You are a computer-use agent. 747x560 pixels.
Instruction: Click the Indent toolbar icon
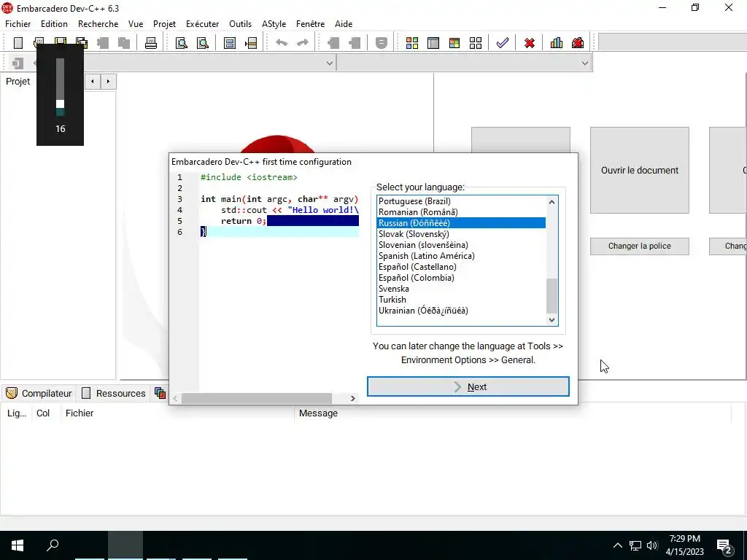(x=333, y=43)
